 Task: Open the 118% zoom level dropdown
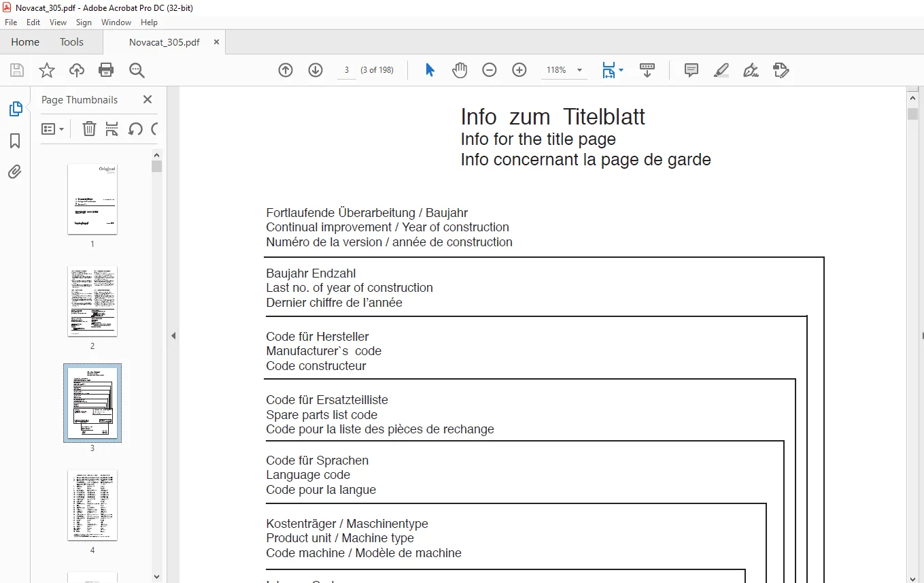click(565, 70)
